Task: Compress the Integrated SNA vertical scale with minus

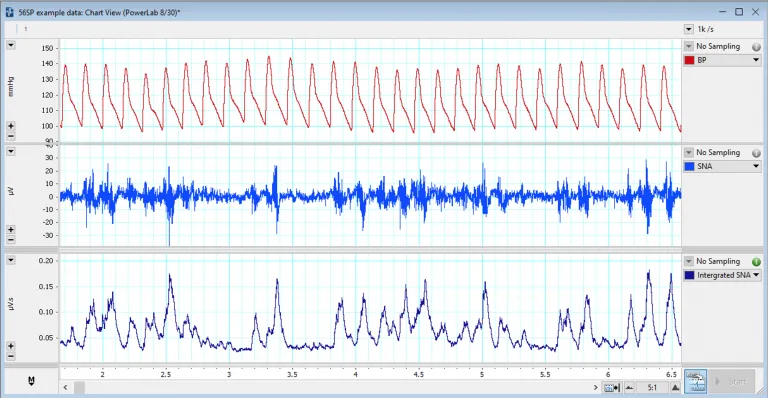Action: [11, 356]
